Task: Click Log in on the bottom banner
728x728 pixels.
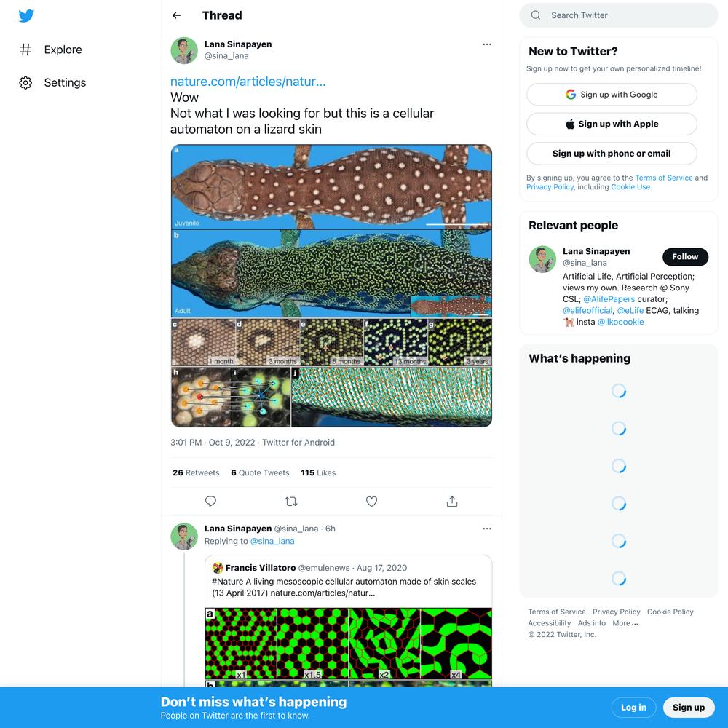Action: pos(633,708)
